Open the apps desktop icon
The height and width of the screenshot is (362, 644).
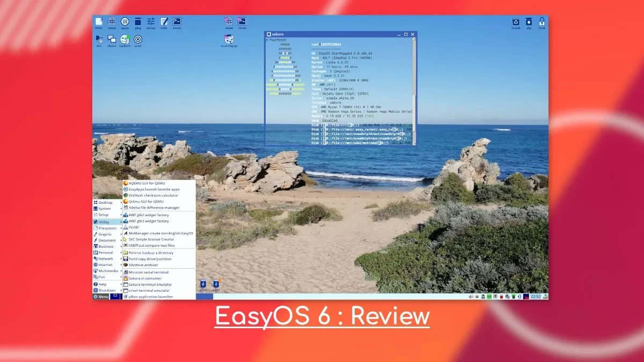point(125,22)
